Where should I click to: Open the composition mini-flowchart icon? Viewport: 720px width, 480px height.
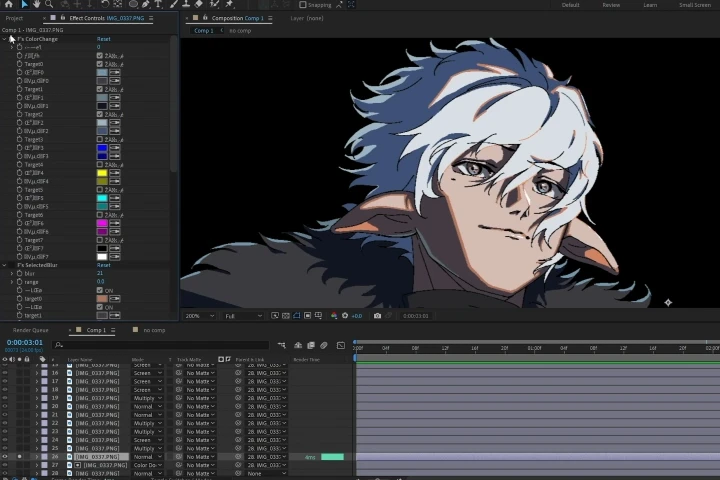coord(281,345)
